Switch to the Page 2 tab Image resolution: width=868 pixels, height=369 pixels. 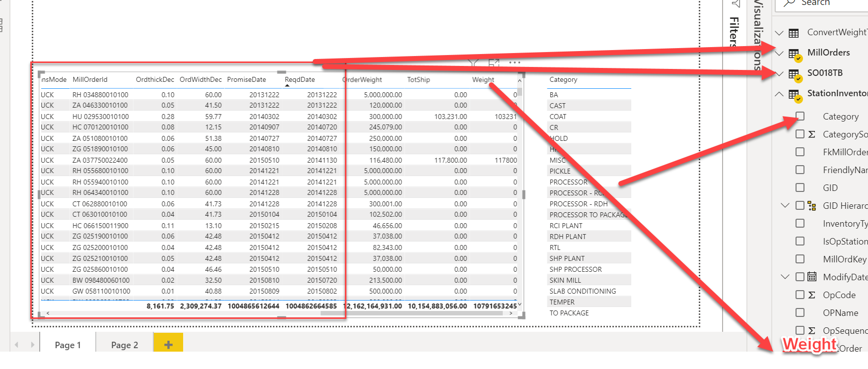point(125,345)
